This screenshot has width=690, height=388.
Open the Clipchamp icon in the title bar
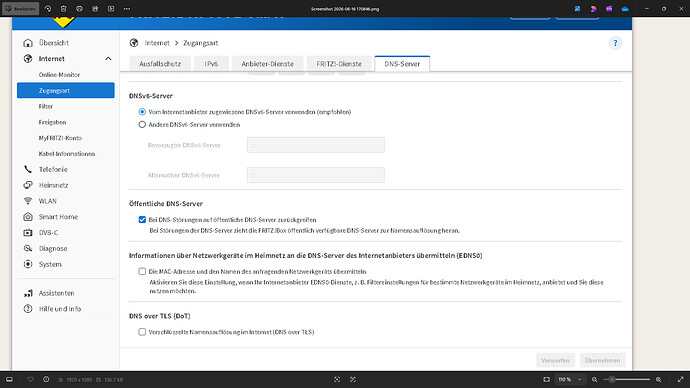click(x=609, y=8)
